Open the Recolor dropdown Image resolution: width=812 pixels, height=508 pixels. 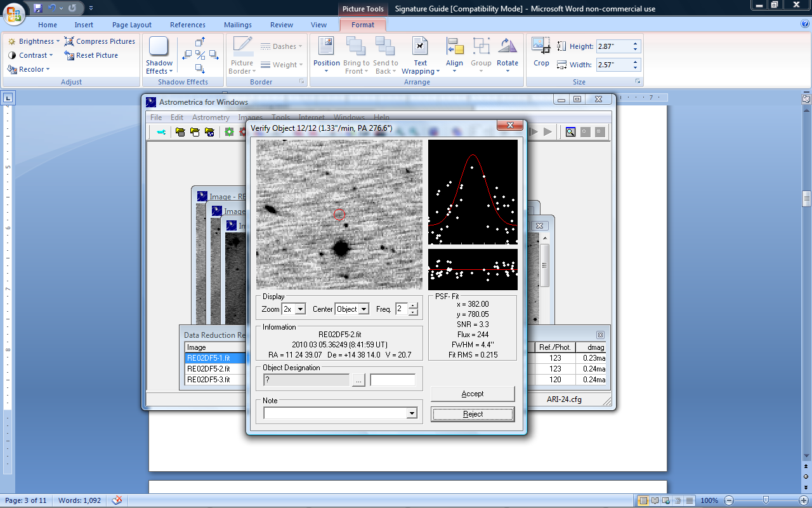tap(29, 69)
